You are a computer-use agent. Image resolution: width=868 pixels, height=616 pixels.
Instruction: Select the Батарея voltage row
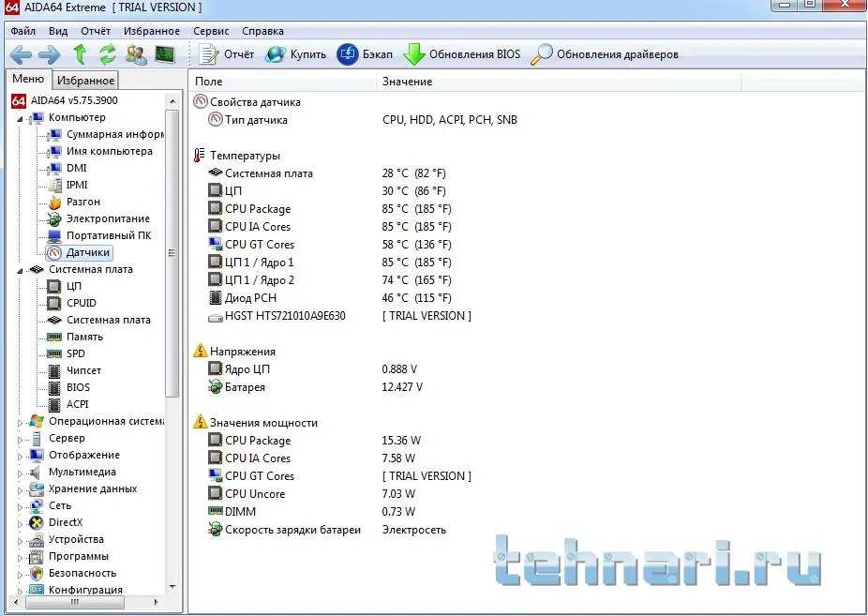coord(316,387)
